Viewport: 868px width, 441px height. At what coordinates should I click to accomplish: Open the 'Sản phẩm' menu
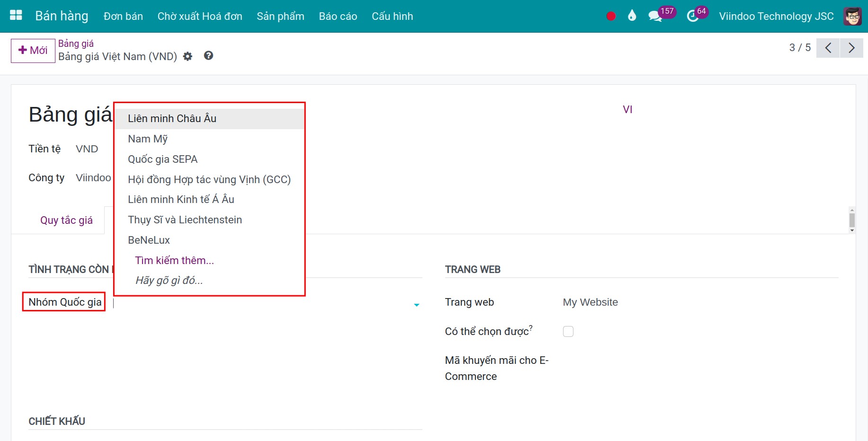[x=280, y=16]
